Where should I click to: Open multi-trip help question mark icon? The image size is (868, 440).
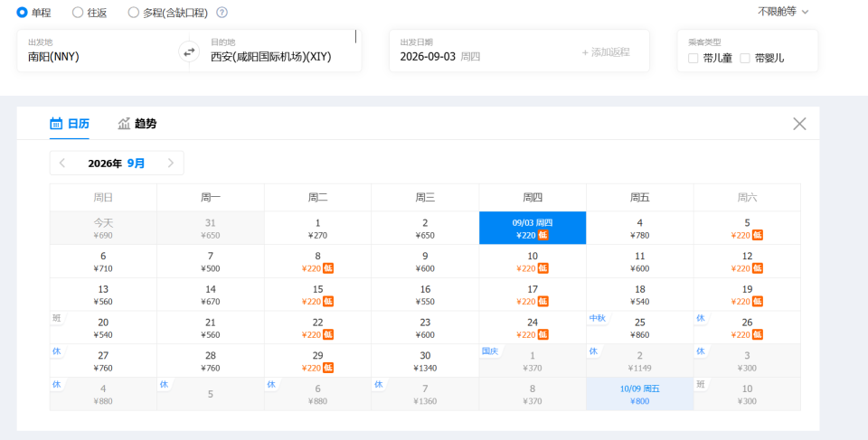[x=222, y=13]
